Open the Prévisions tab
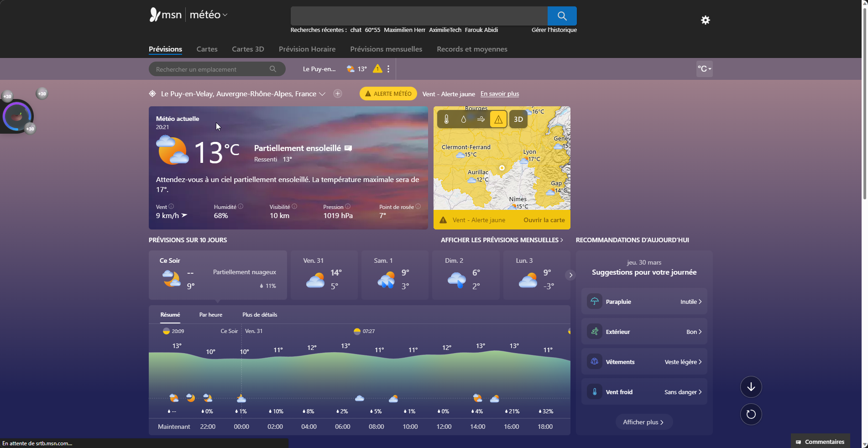Image resolution: width=868 pixels, height=448 pixels. coord(165,49)
